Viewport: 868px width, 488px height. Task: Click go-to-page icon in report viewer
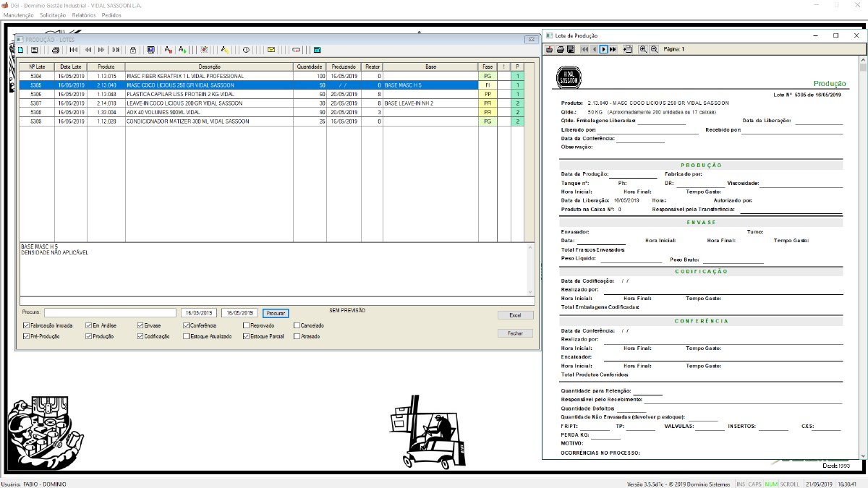point(627,49)
